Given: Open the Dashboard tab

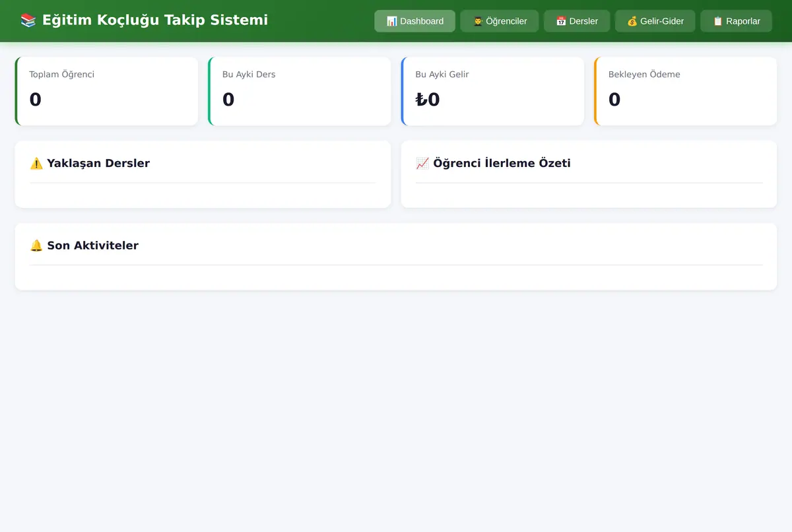Looking at the screenshot, I should click(414, 21).
